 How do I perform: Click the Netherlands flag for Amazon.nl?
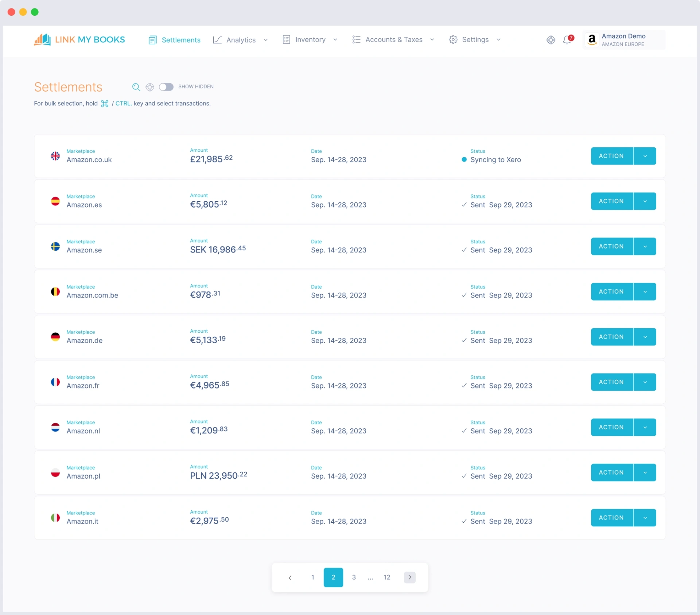(55, 428)
